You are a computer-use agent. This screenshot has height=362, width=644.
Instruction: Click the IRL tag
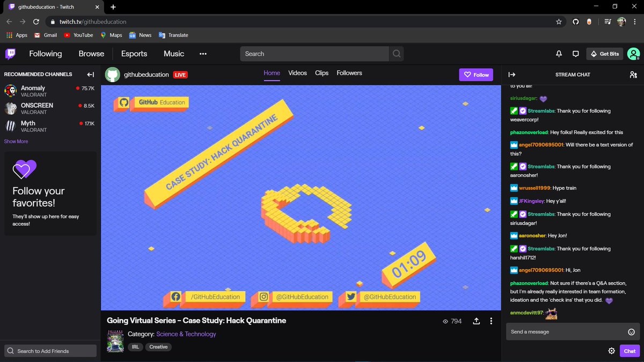(x=134, y=347)
